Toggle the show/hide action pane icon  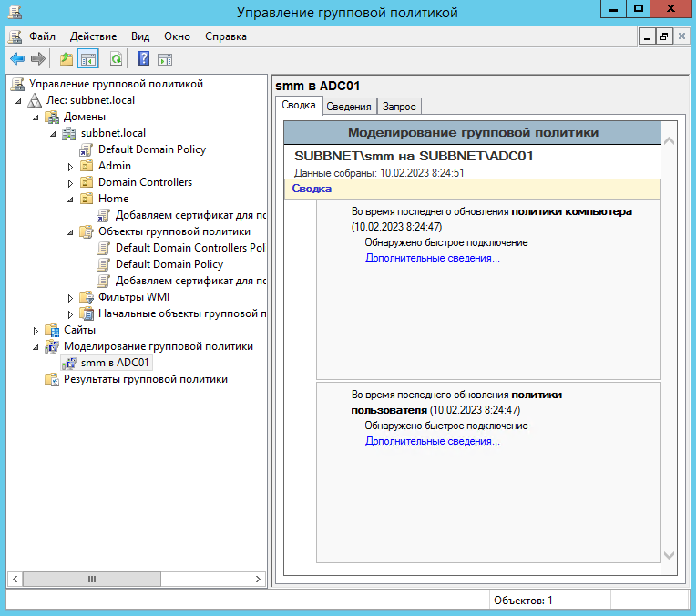(x=165, y=59)
